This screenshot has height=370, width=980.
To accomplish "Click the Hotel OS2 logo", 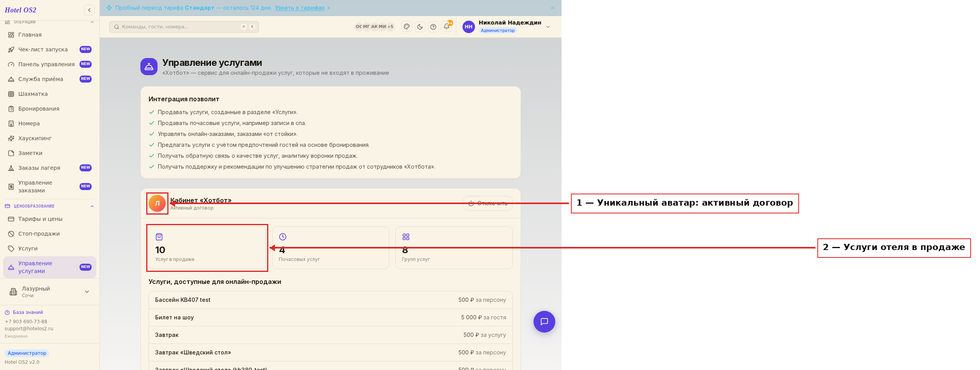I will [20, 10].
